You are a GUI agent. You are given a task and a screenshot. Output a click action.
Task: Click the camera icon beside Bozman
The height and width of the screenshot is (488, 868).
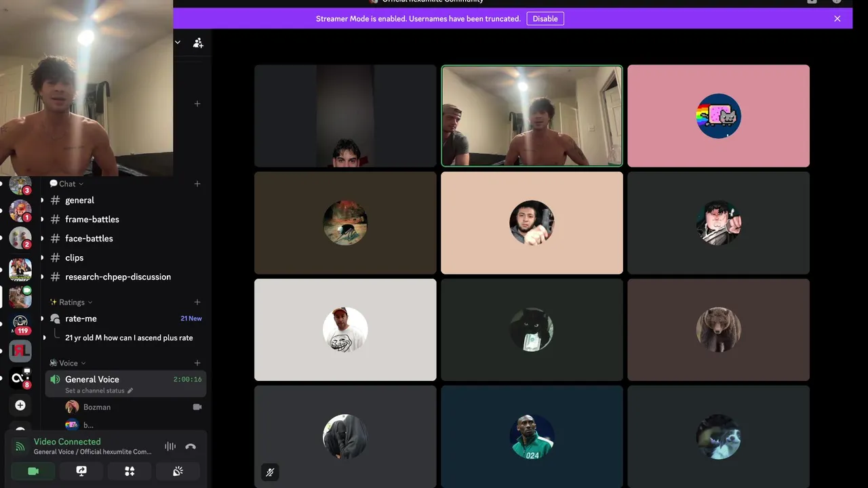pyautogui.click(x=197, y=407)
